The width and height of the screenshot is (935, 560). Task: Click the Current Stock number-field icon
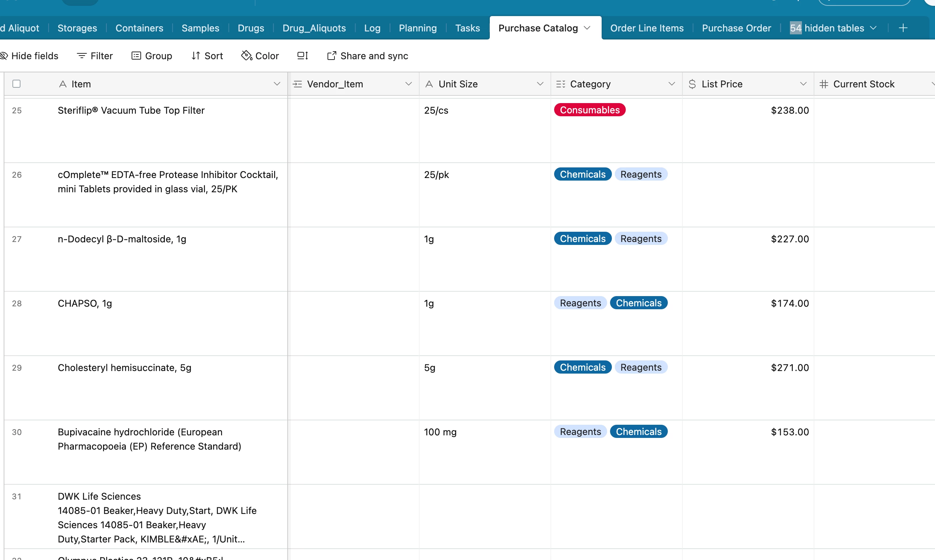tap(824, 84)
